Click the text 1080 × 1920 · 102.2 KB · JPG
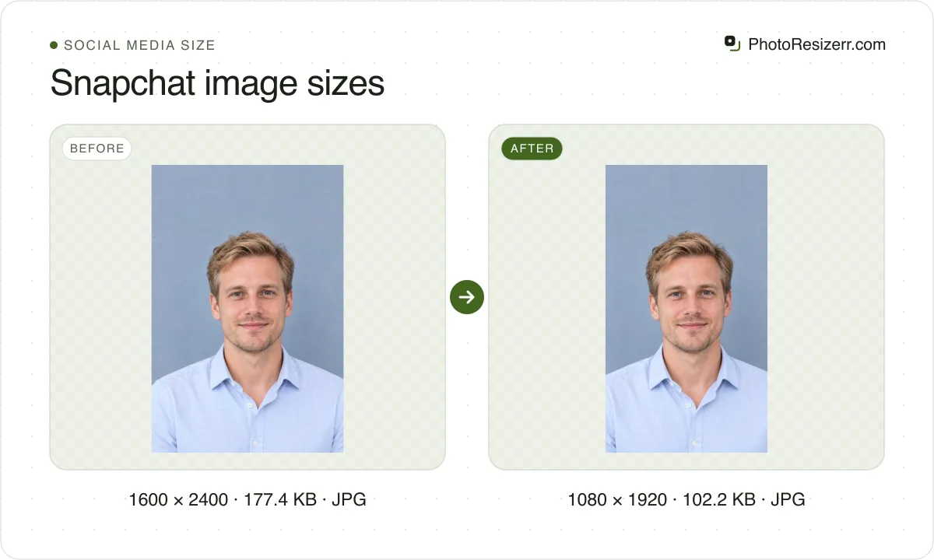 [x=686, y=499]
